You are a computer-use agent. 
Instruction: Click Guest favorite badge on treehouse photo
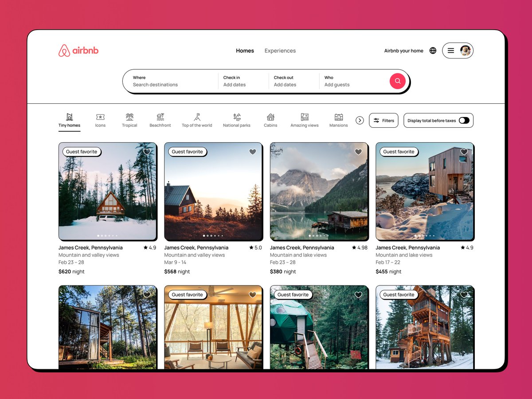(399, 294)
